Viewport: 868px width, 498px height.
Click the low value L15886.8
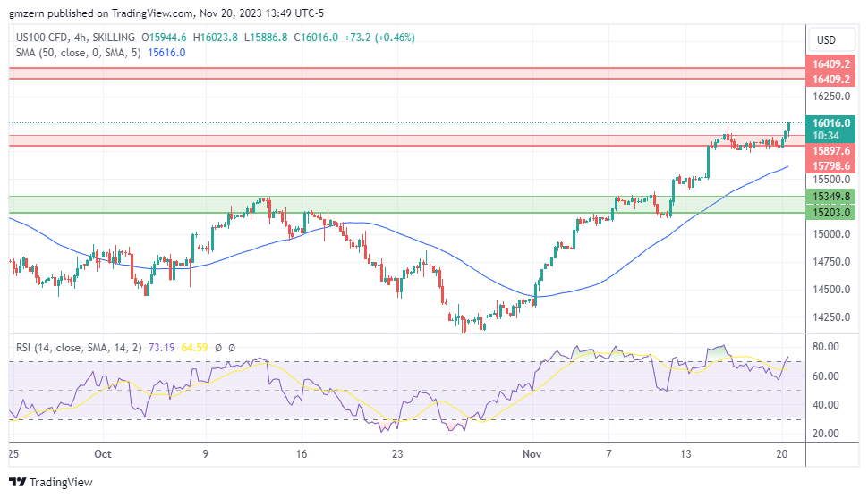pos(266,37)
